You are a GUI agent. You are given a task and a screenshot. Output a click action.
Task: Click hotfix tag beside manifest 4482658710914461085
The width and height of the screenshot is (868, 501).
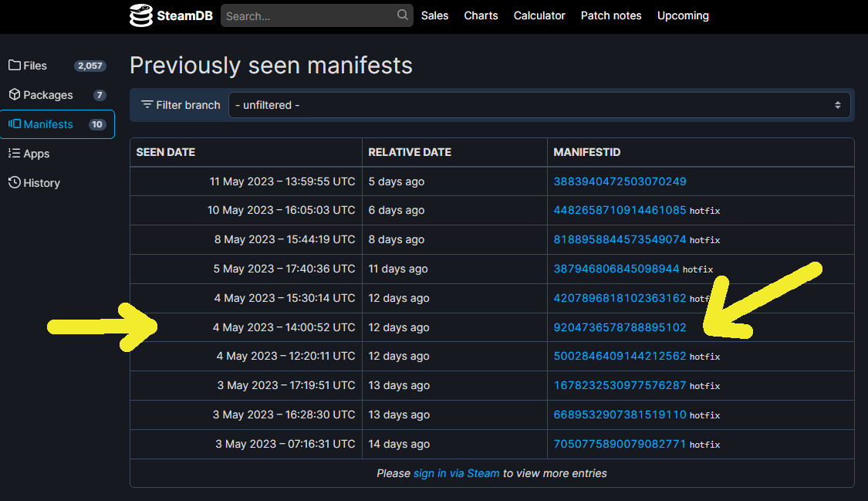click(x=704, y=211)
